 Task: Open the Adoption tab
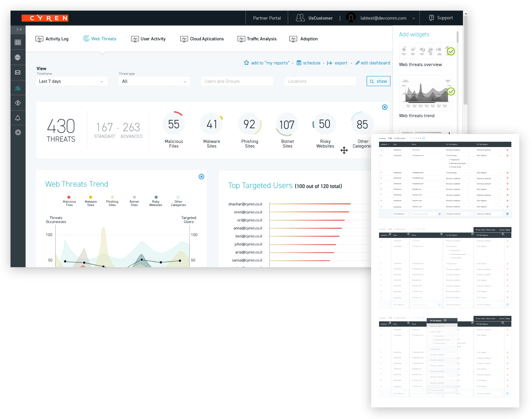304,39
